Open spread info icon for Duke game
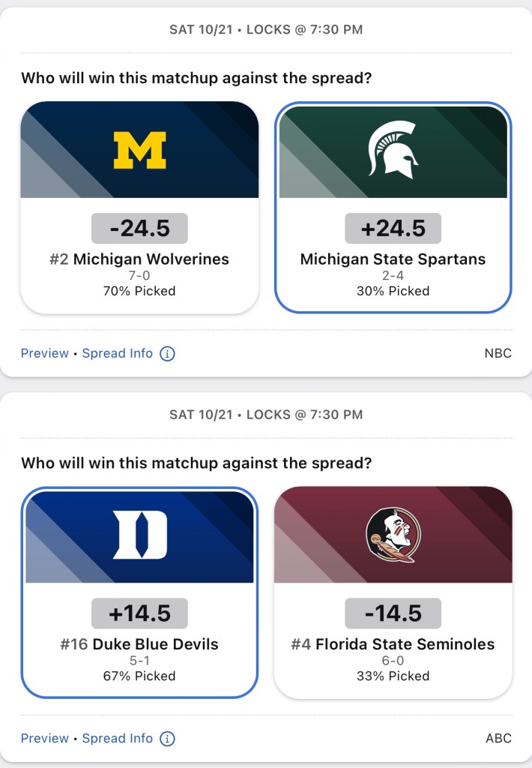Image resolution: width=532 pixels, height=768 pixels. [168, 738]
